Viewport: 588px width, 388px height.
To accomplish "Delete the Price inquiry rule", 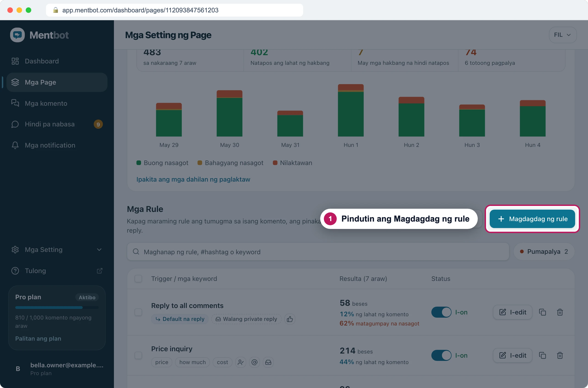I will pyautogui.click(x=560, y=355).
